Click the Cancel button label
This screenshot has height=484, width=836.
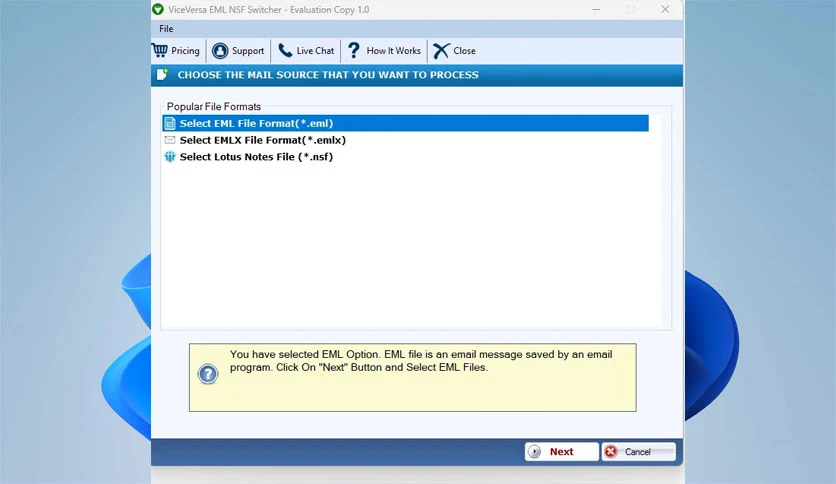point(638,452)
